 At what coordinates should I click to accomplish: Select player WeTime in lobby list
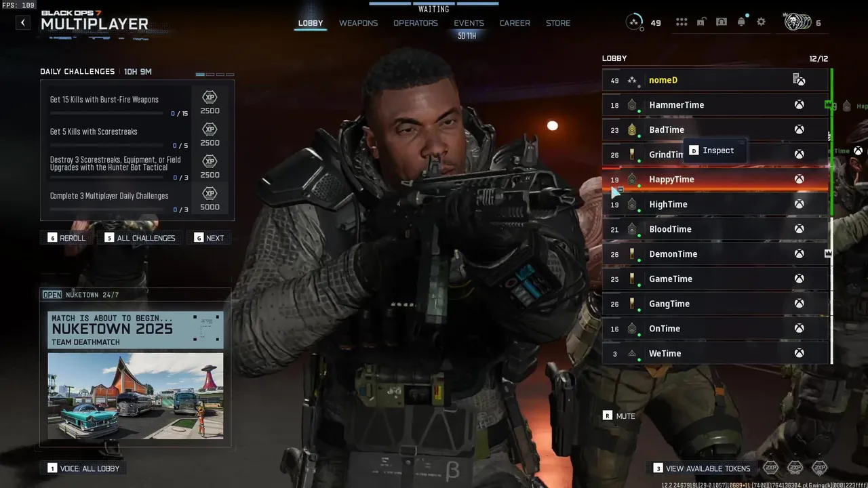point(715,353)
